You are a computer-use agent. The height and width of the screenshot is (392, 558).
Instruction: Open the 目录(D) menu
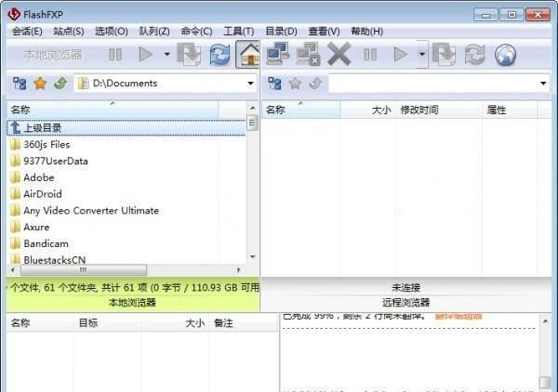[281, 32]
